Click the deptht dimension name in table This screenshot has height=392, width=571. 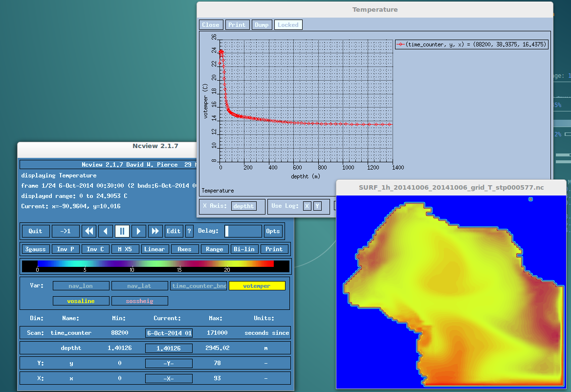pos(71,348)
